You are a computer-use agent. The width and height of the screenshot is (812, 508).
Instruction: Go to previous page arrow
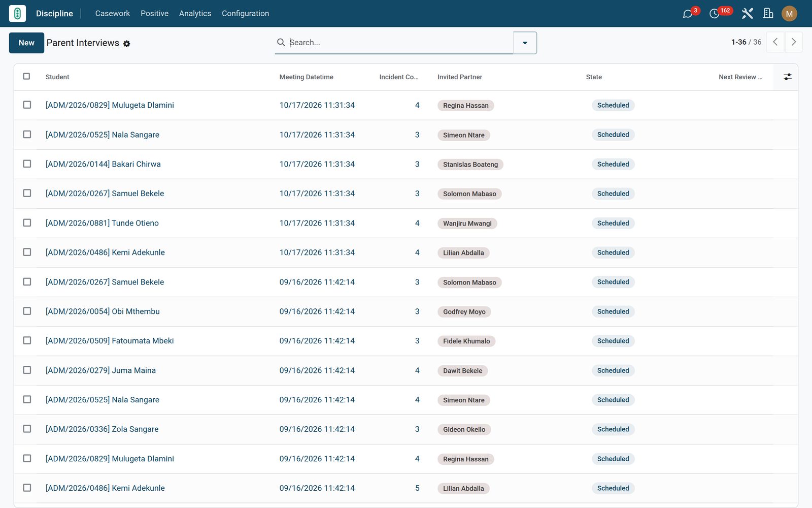point(775,42)
